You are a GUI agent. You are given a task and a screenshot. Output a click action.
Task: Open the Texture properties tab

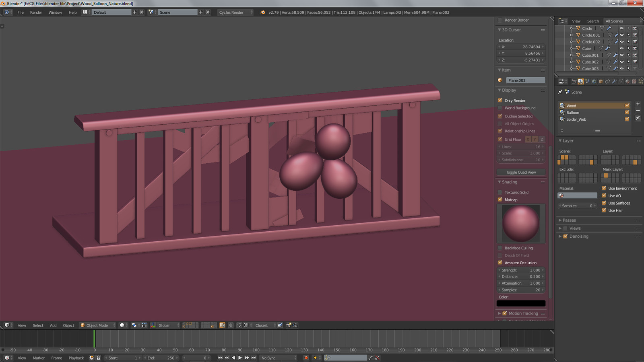(634, 81)
